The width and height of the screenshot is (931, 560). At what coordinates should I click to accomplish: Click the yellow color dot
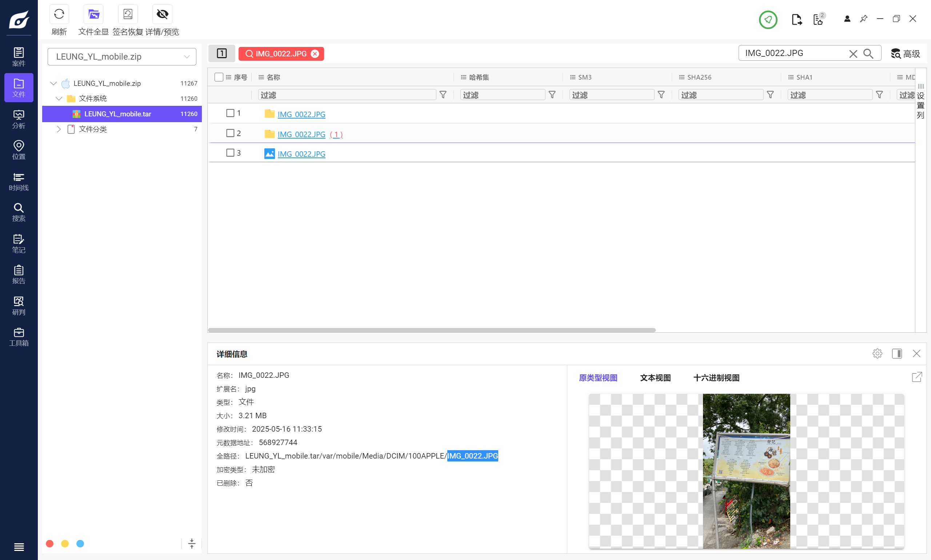(x=65, y=543)
